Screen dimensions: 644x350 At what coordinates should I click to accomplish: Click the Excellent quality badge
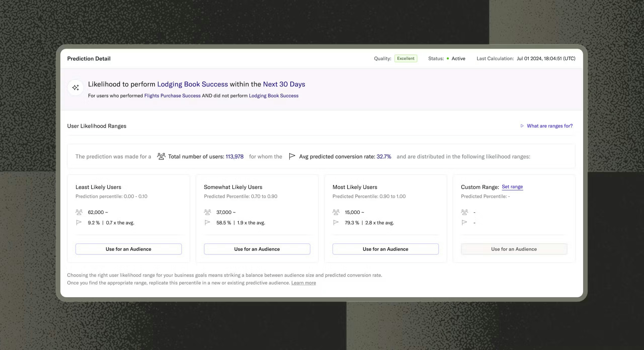(406, 59)
